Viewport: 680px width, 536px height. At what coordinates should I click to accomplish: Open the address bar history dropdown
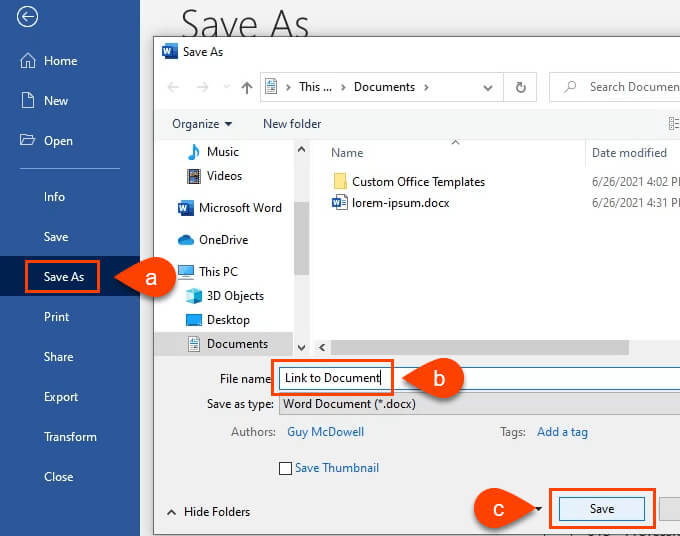pyautogui.click(x=488, y=88)
